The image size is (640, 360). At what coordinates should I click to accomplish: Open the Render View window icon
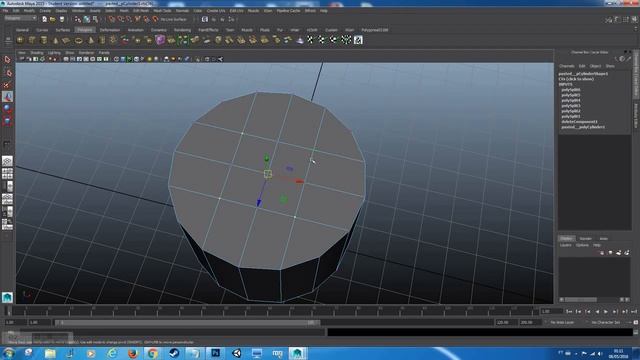pos(204,19)
